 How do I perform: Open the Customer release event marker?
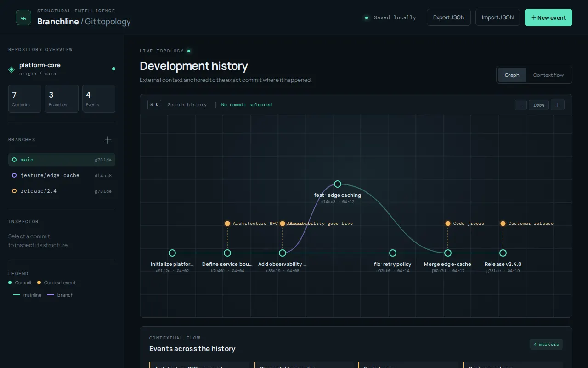tap(503, 224)
